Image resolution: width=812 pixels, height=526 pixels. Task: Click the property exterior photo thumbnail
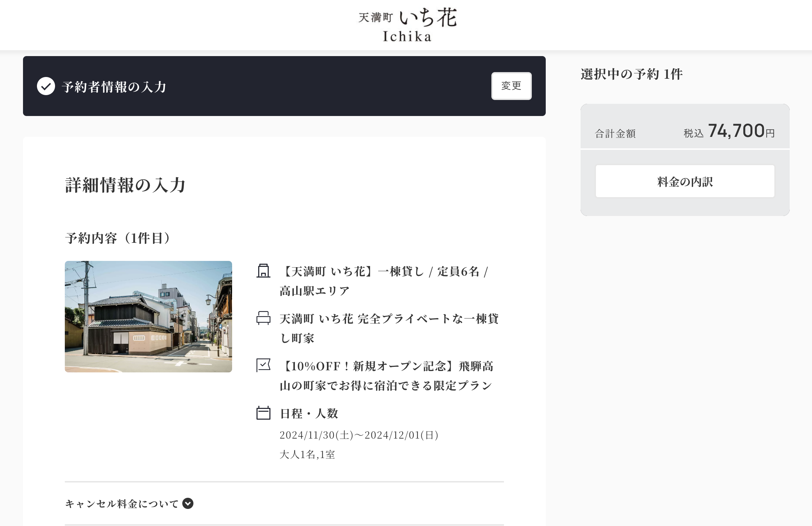148,317
